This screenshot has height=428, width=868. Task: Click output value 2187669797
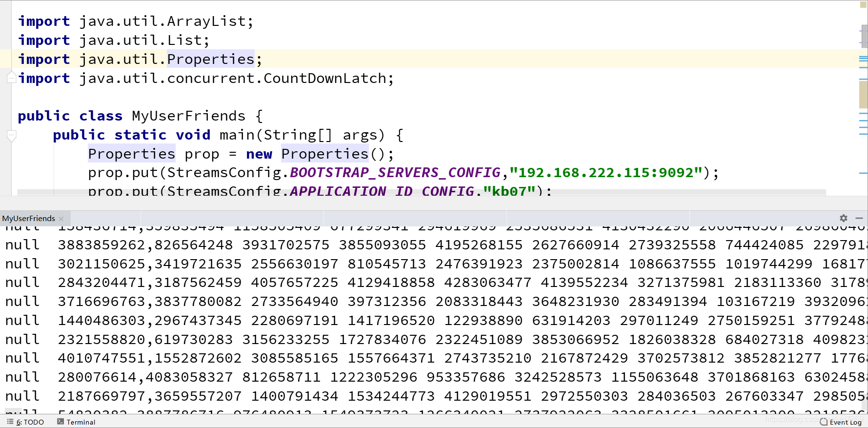(101, 396)
